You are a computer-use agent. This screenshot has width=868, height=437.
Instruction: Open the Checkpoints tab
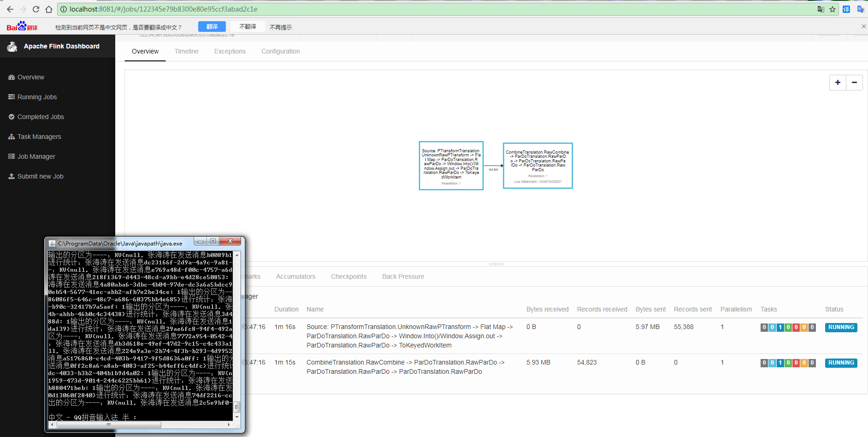pyautogui.click(x=348, y=276)
